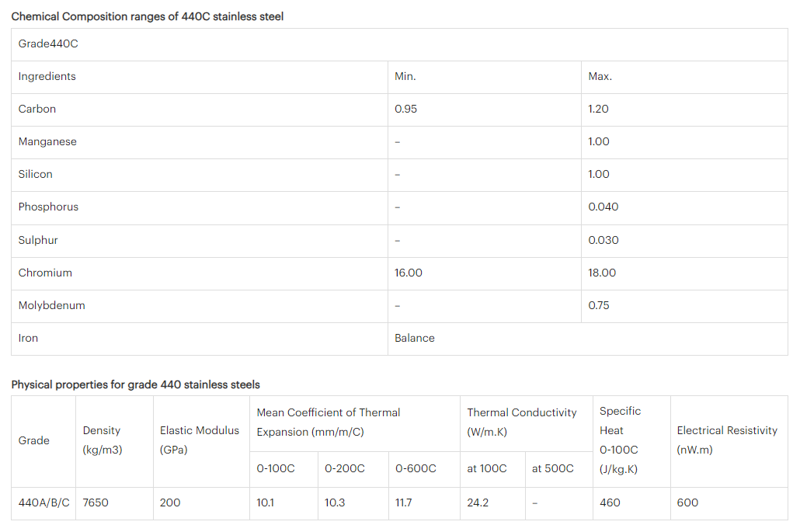Click the 'Chemical Composition ranges of 440C' heading
The image size is (800, 532).
pos(148,16)
